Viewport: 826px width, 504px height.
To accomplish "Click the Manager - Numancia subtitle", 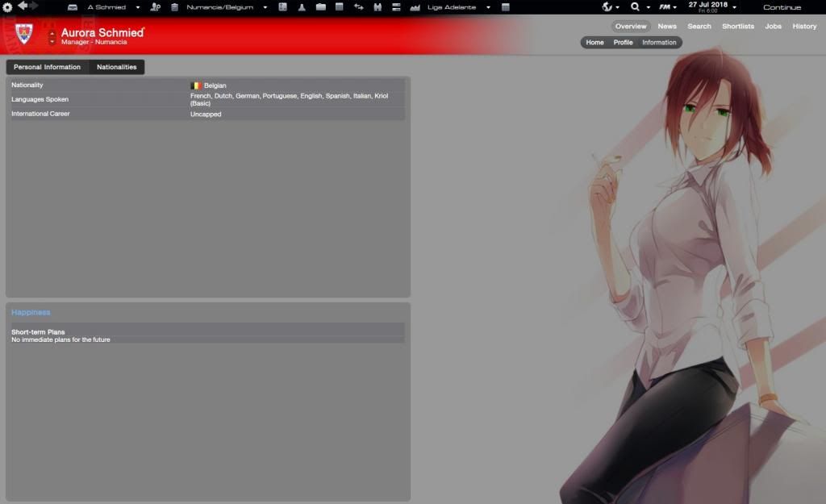I will point(94,42).
